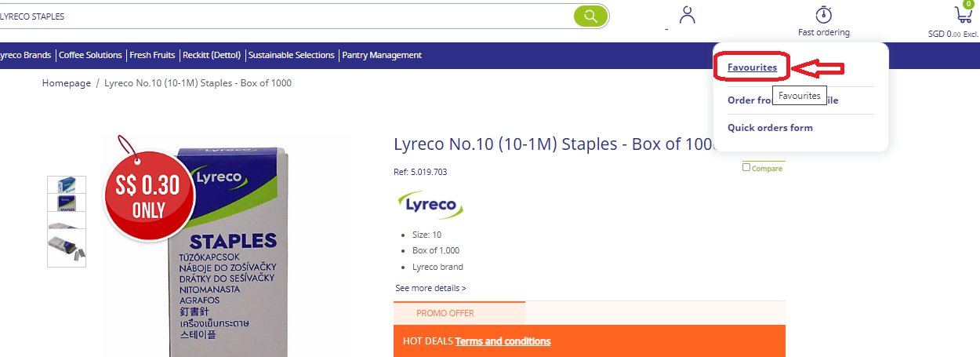Viewport: 980px width, 357px height.
Task: Click the S$ 0.30 ONLY price tag
Action: point(148,196)
